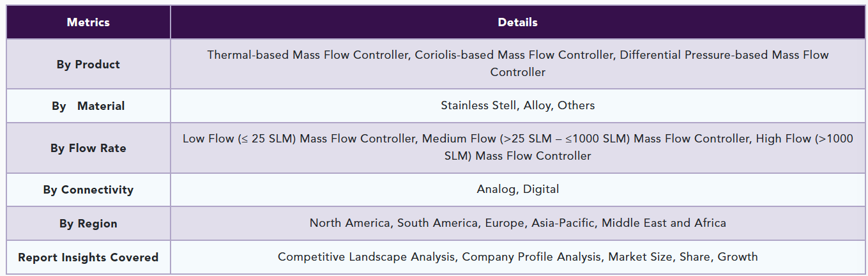Click the Stainless Stell, Alloy, Others cell

point(517,105)
